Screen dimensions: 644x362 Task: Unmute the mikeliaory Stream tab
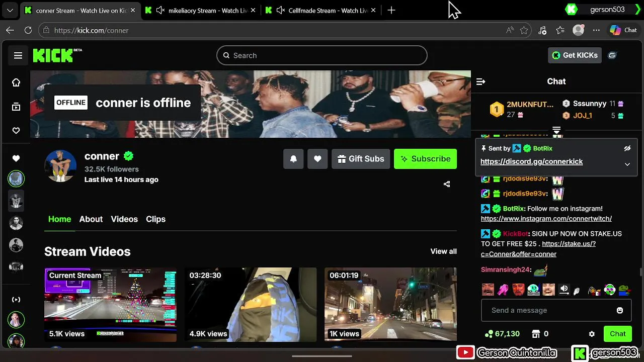pyautogui.click(x=160, y=10)
